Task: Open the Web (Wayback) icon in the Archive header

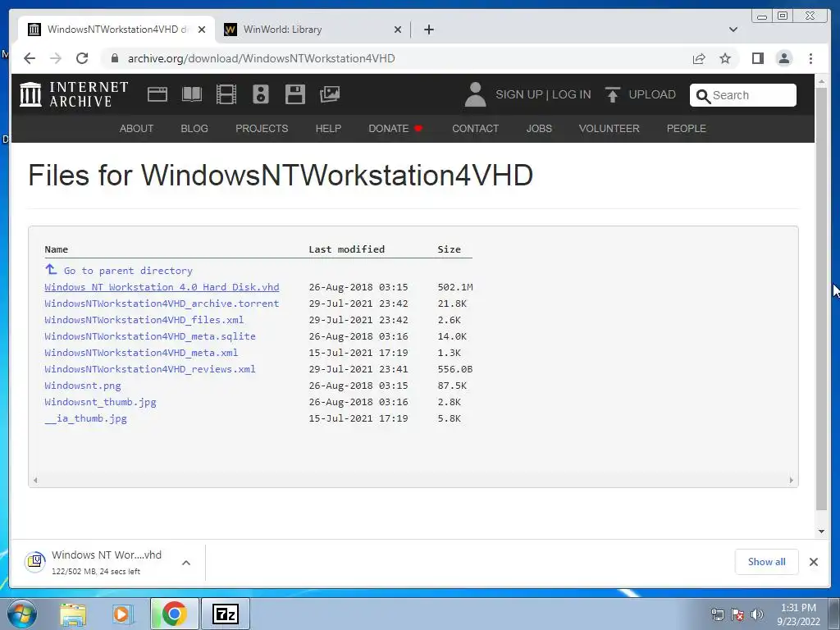Action: 157,94
